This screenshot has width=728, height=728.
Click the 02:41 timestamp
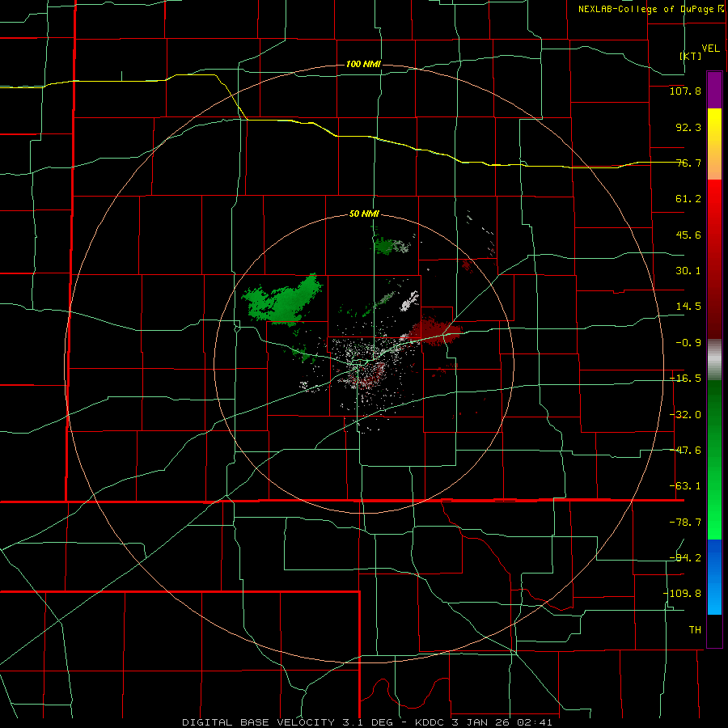pos(535,722)
